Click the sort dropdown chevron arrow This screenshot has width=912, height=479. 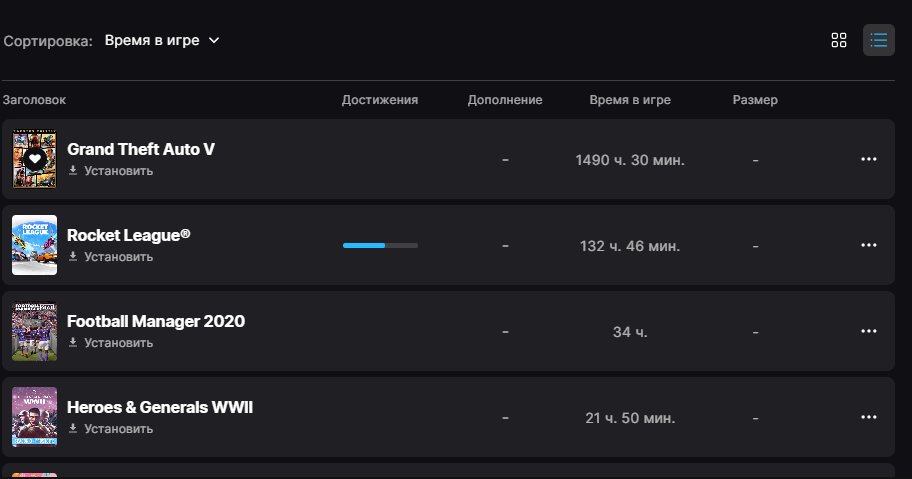coord(214,40)
